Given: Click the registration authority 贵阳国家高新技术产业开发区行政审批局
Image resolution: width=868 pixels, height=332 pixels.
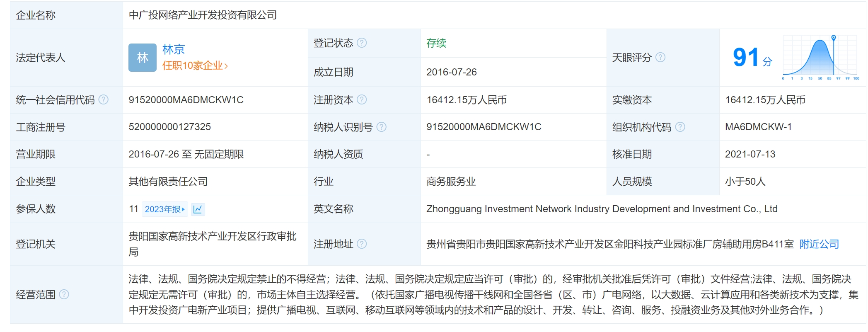Looking at the screenshot, I should click(213, 244).
